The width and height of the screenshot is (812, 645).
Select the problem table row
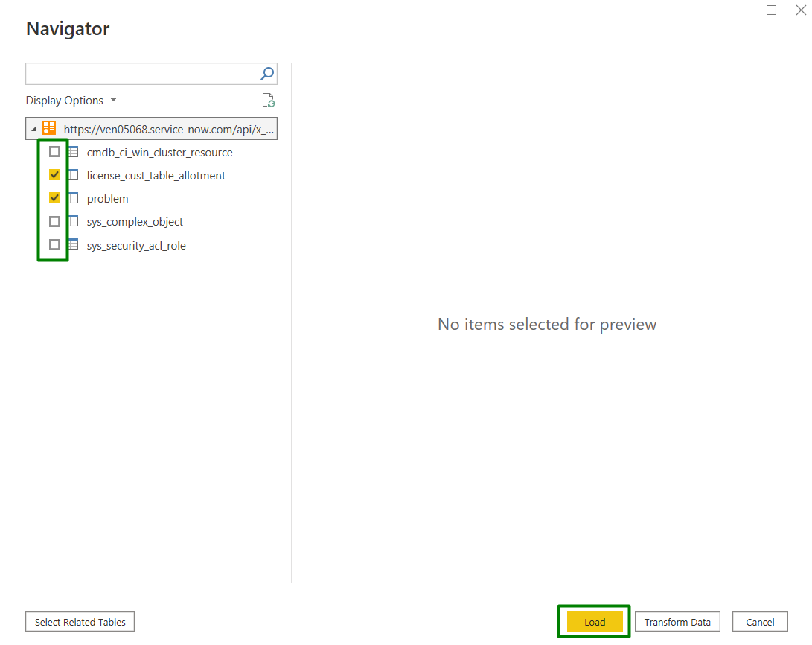click(107, 198)
